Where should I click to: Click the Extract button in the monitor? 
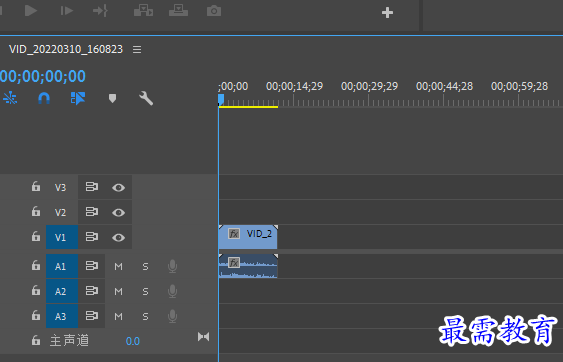[x=178, y=11]
